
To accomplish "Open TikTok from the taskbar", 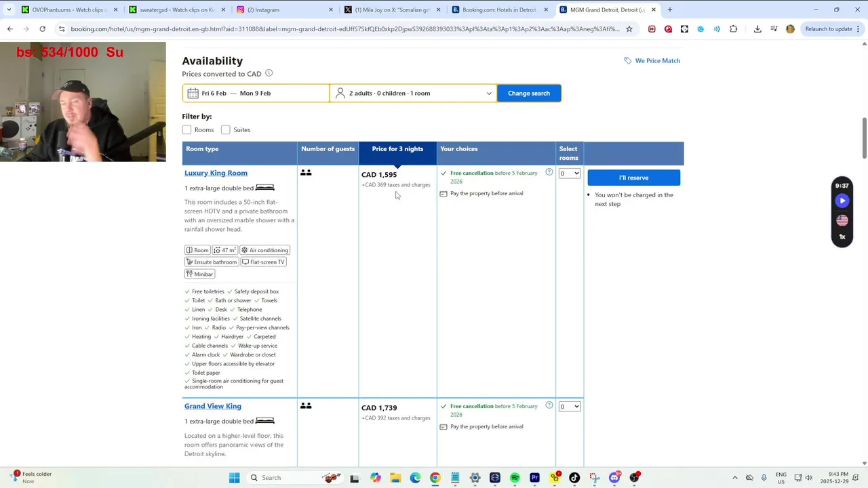I will 574,478.
